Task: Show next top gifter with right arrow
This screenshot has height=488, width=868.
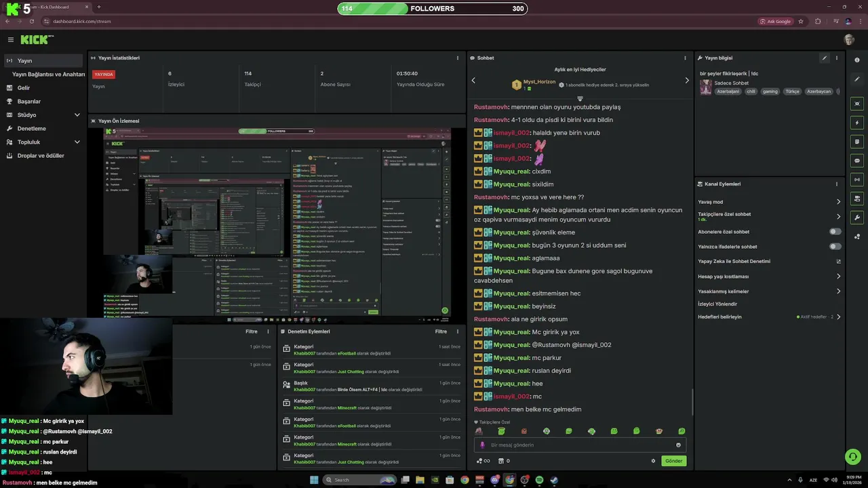Action: [686, 81]
